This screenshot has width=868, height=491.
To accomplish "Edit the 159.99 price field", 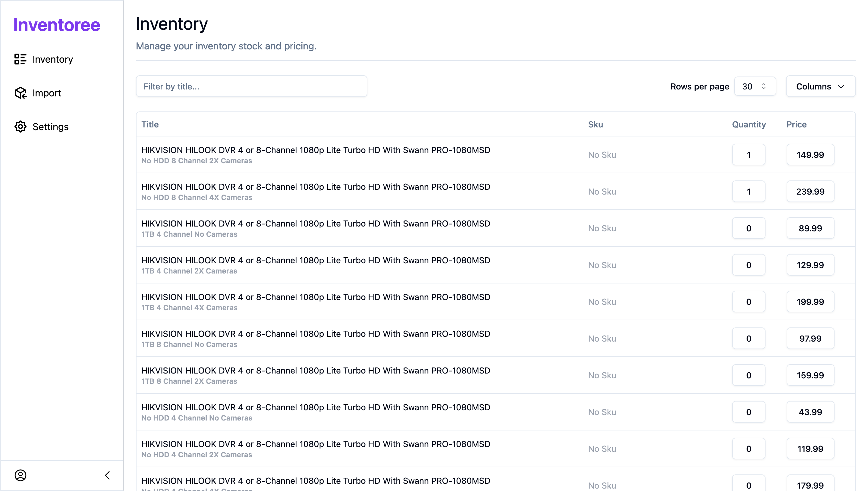I will pyautogui.click(x=810, y=375).
